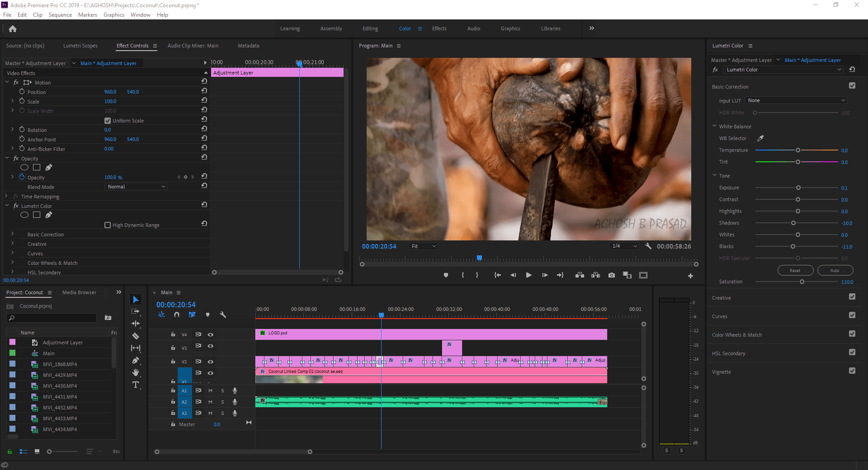
Task: Open the Blend Mode dropdown set to Normal
Action: click(136, 186)
